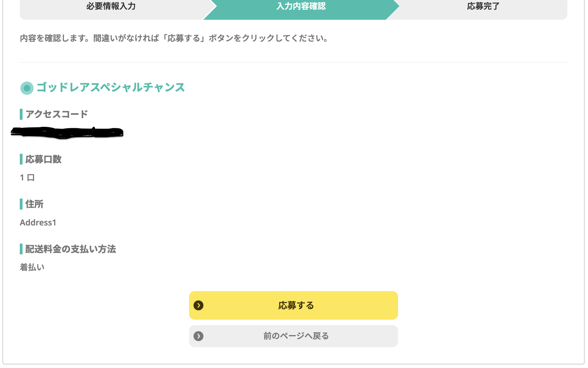The width and height of the screenshot is (588, 368).
Task: Click the dark arrow icon on 応募する
Action: point(198,305)
